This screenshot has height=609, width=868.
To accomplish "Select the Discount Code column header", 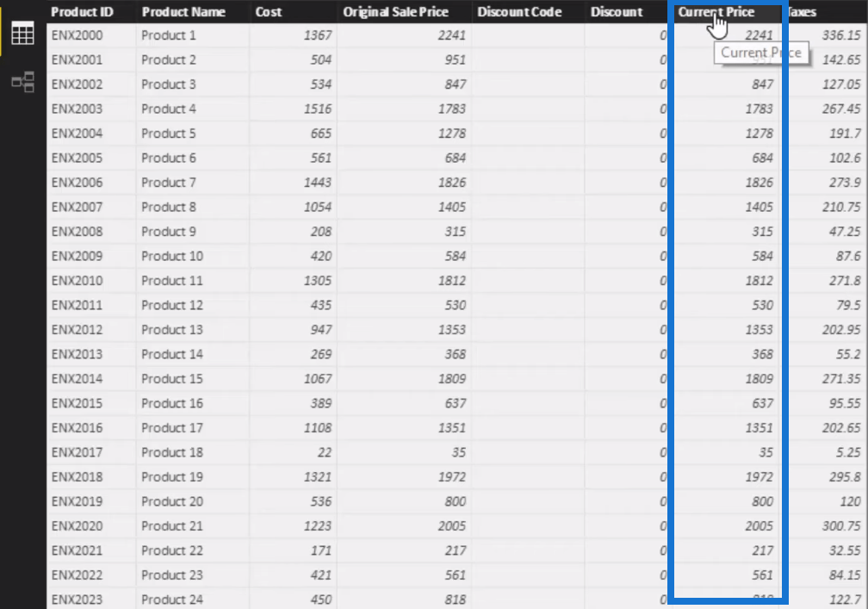I will click(519, 11).
